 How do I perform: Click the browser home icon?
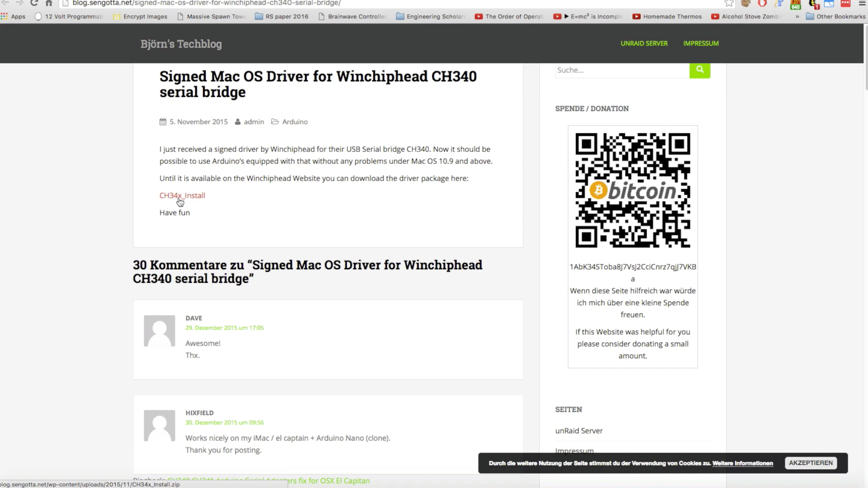[49, 3]
